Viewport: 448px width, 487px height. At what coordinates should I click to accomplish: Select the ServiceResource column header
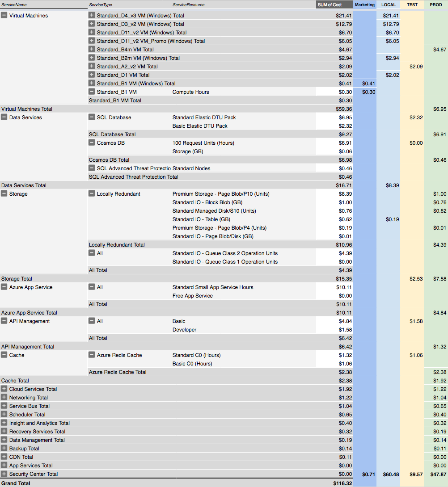(243, 4)
